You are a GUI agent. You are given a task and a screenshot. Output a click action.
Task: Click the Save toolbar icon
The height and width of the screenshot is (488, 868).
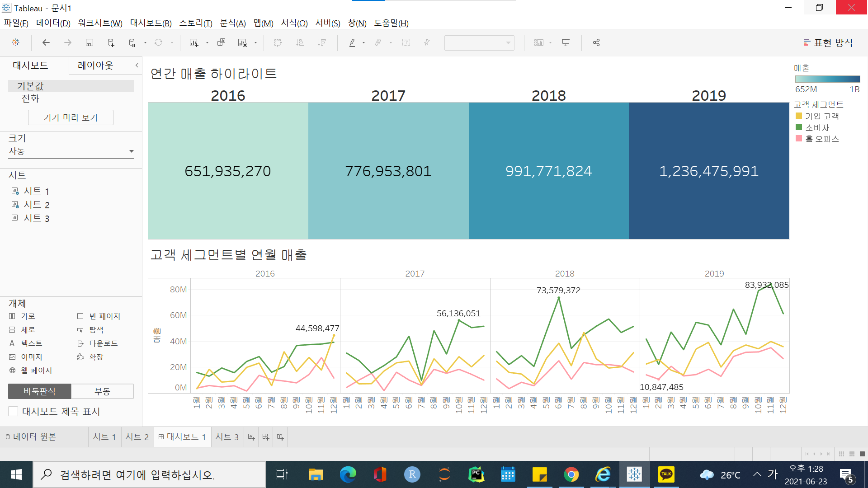[89, 42]
